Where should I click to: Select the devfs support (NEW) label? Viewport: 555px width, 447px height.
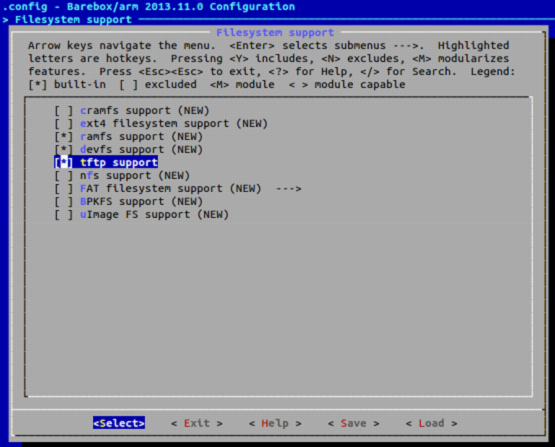[x=142, y=150]
